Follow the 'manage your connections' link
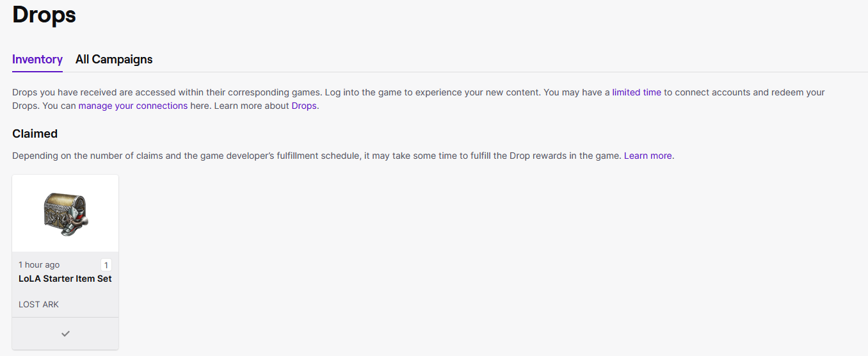 click(133, 106)
